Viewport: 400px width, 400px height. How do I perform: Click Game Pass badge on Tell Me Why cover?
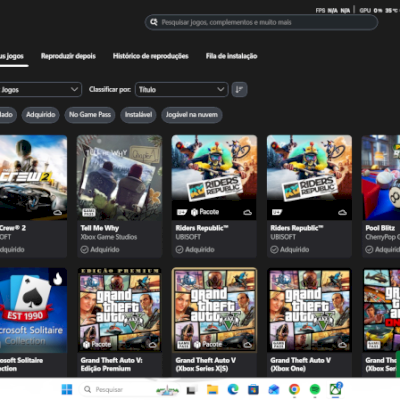click(x=89, y=212)
